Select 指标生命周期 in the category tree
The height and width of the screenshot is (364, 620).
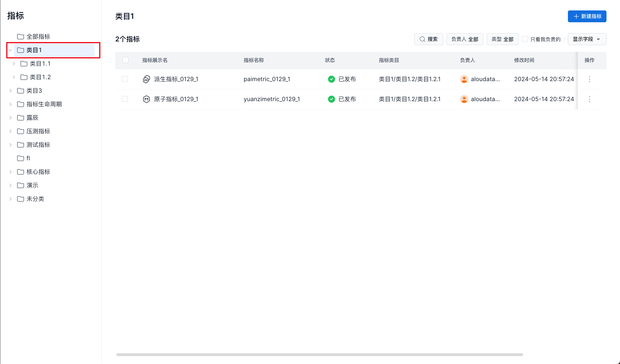point(44,104)
